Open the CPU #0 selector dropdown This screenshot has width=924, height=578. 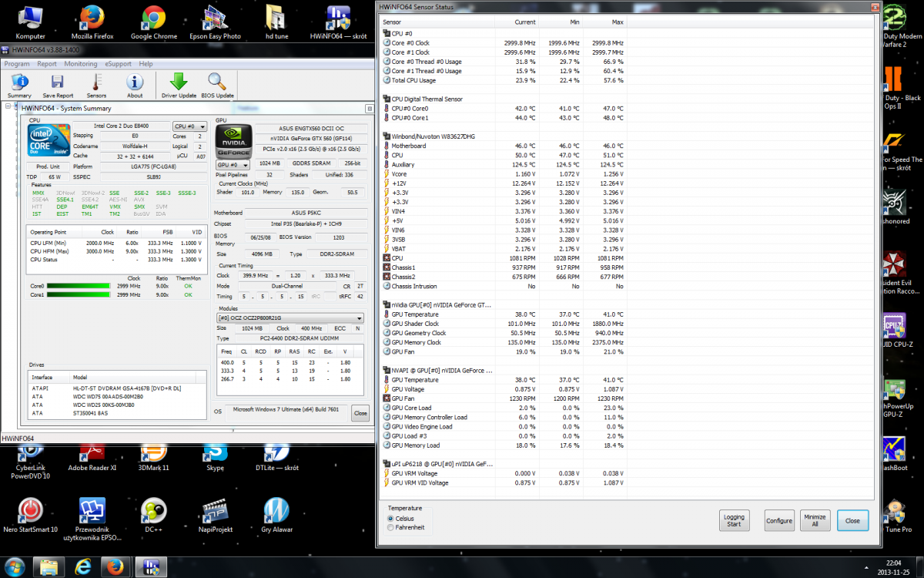[189, 126]
